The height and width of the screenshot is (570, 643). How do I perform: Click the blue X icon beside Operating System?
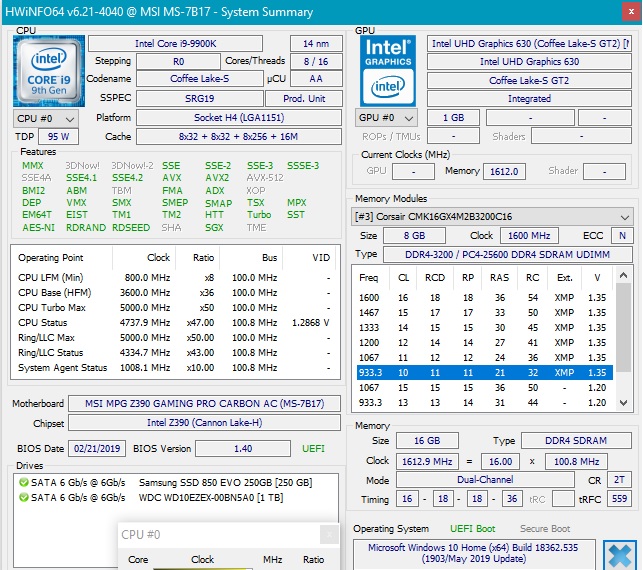(619, 555)
